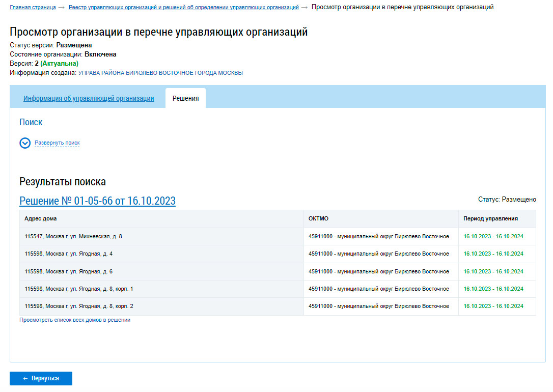
Task: Switch to "Информация об управляющей организации" tab
Action: (89, 99)
